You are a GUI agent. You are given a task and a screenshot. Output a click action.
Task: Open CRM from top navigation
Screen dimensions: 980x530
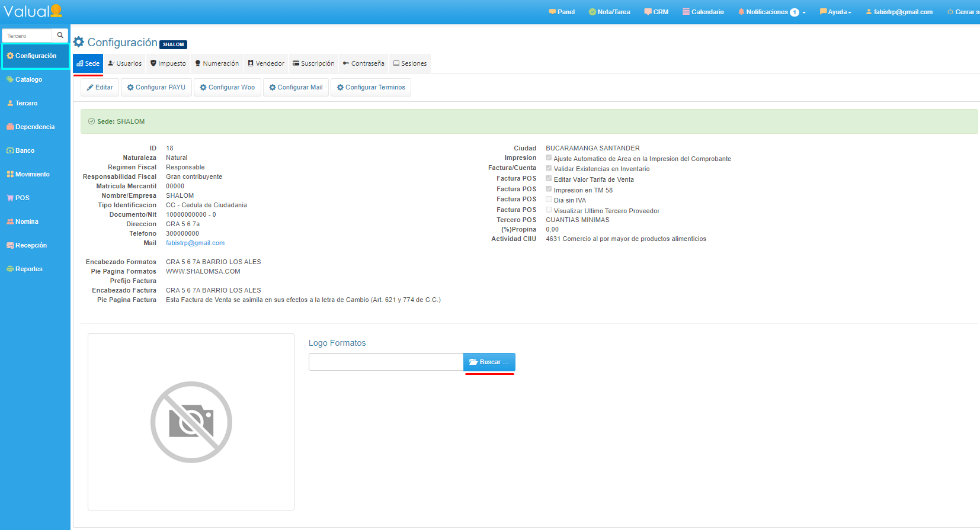pyautogui.click(x=656, y=12)
